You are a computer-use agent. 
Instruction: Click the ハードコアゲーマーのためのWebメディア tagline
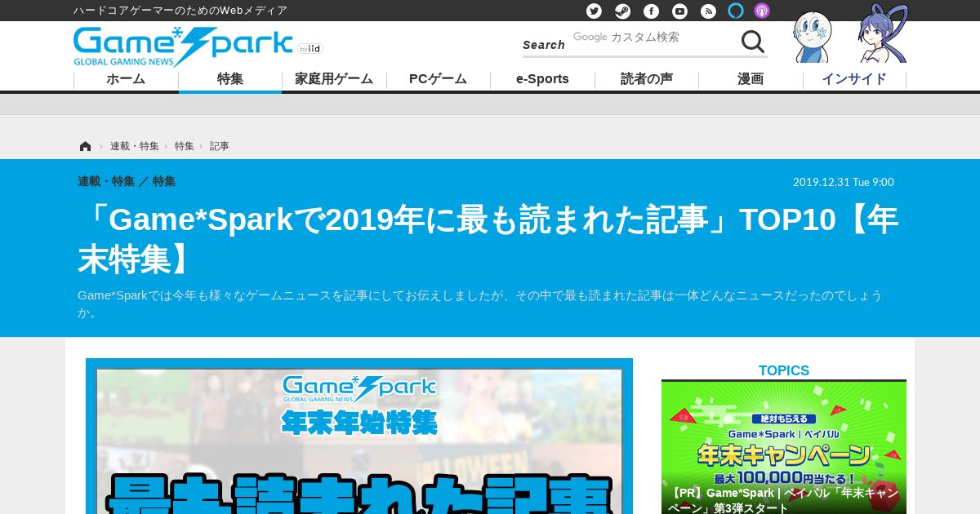(180, 11)
